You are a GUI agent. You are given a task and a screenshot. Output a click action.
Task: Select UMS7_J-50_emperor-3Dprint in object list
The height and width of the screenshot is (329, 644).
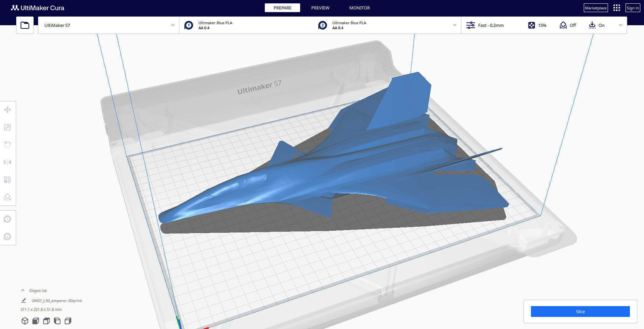56,301
